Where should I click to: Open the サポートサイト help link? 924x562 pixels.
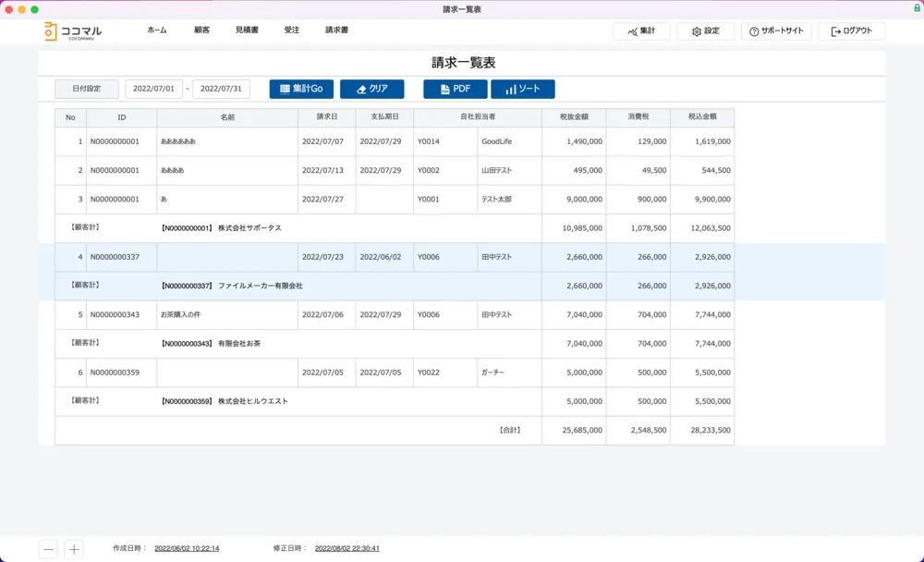[775, 31]
